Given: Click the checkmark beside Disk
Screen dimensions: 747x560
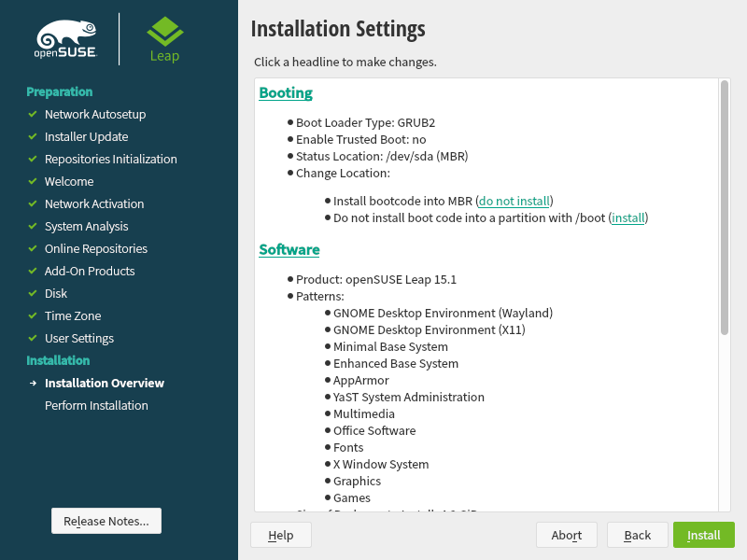Looking at the screenshot, I should (x=33, y=293).
